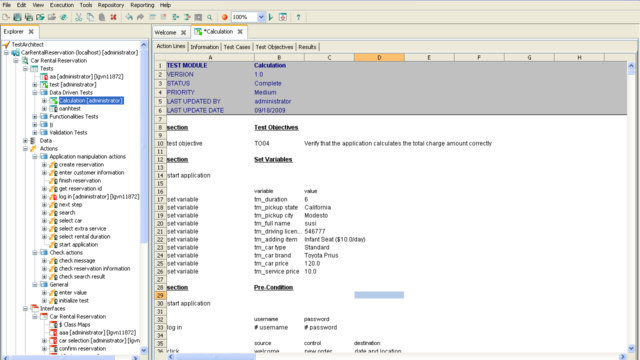640x360 pixels.
Task: Open the Execution menu
Action: coord(62,5)
